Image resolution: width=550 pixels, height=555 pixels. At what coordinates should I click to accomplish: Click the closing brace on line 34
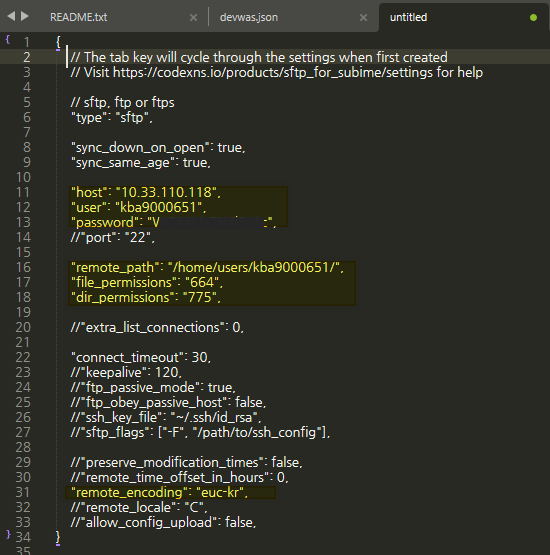point(58,537)
